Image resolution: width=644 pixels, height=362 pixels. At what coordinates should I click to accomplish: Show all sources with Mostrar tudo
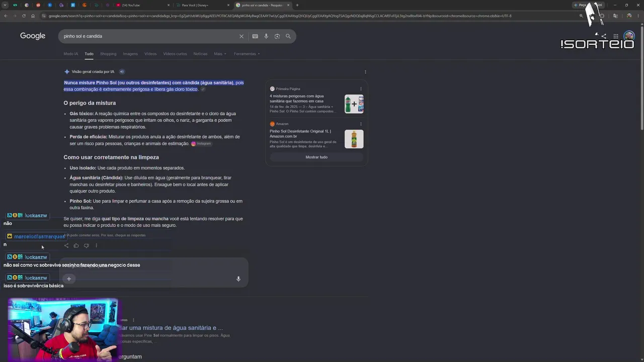(316, 157)
